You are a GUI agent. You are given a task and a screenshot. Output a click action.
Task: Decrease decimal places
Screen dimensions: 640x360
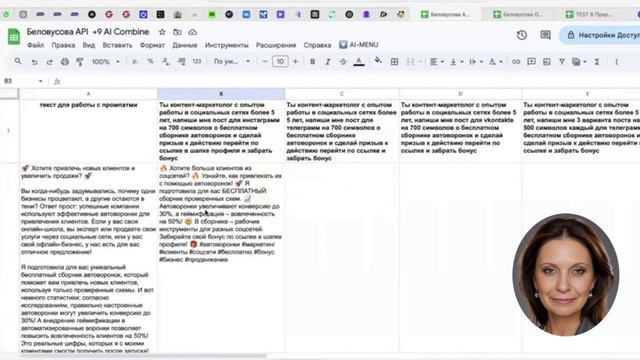[165, 61]
